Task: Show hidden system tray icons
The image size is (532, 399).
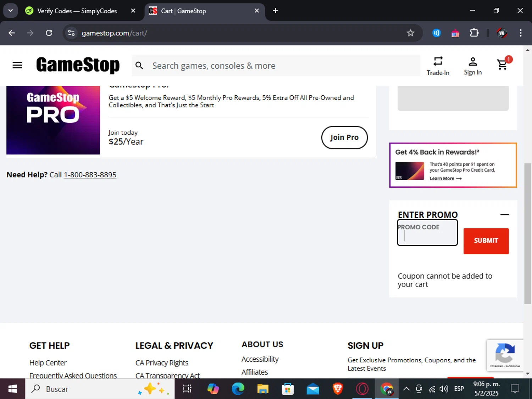Action: [406, 389]
